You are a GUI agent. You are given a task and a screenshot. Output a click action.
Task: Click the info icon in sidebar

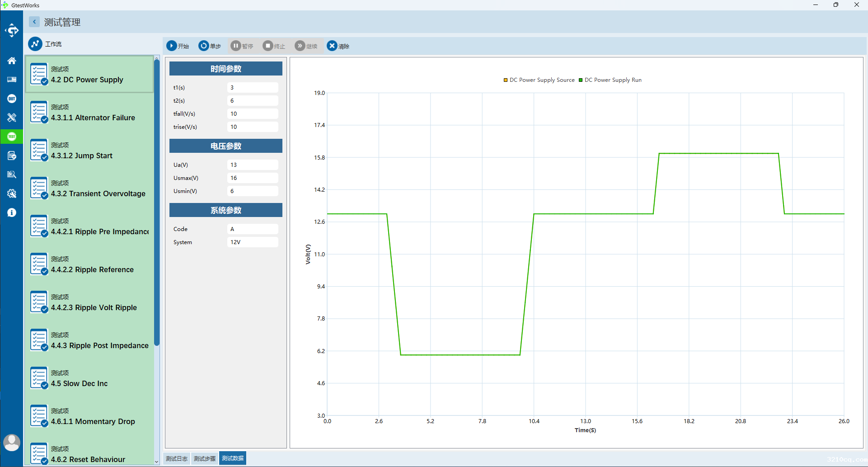pos(12,212)
